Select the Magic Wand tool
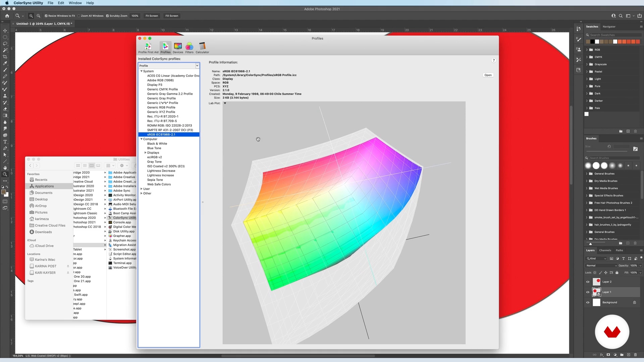The image size is (644, 362). click(5, 50)
